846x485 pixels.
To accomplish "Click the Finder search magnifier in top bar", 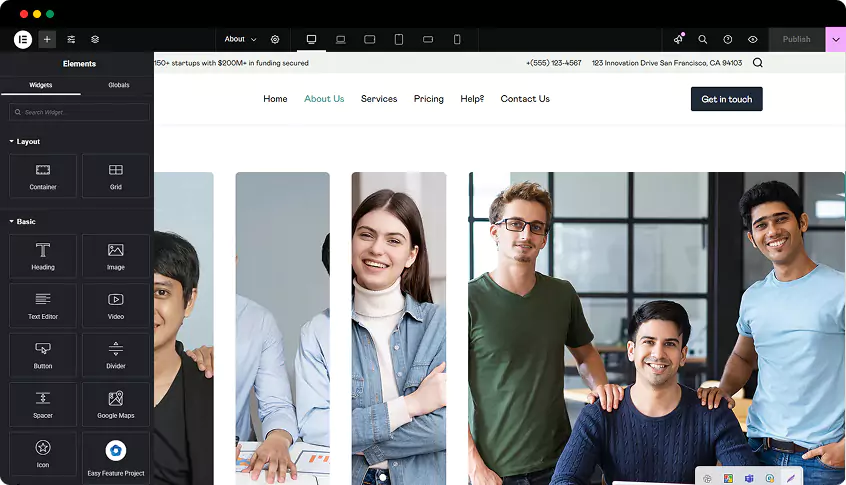I will point(702,39).
